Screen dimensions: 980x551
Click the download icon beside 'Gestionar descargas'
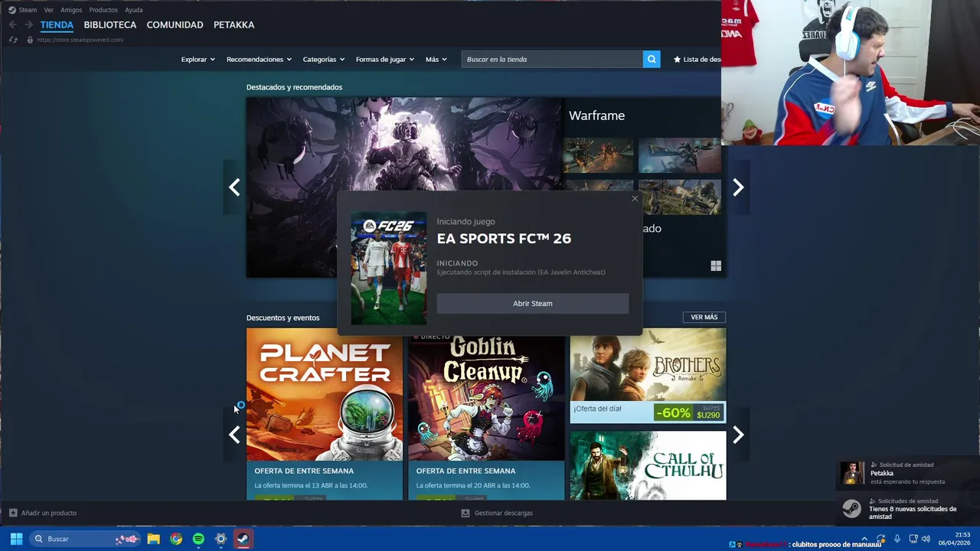[465, 513]
